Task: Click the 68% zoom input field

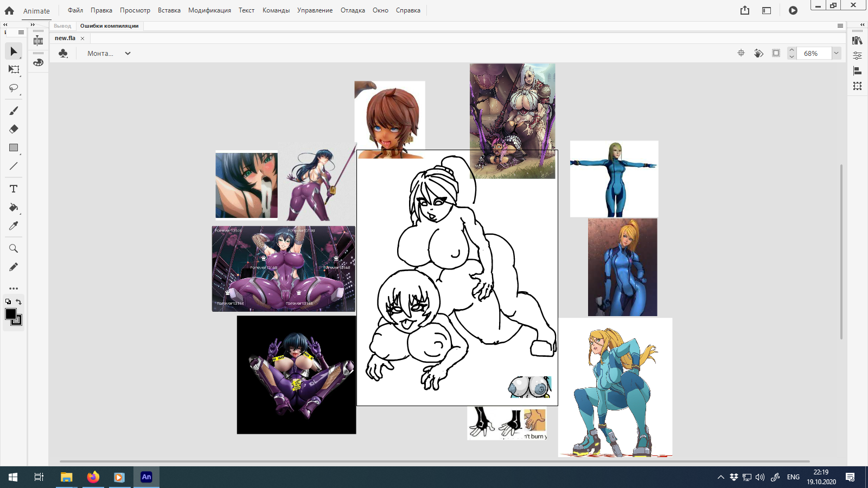Action: point(814,53)
